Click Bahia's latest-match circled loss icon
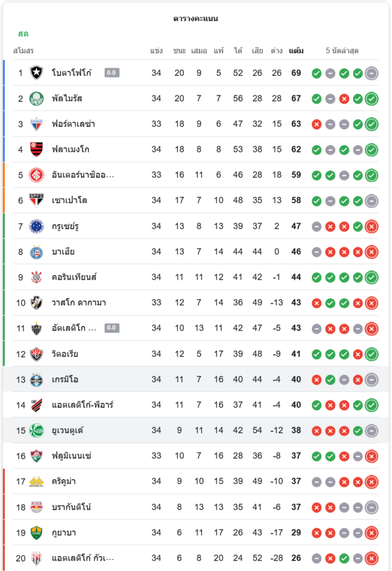Viewport: 392px width, 571px height. pos(371,252)
